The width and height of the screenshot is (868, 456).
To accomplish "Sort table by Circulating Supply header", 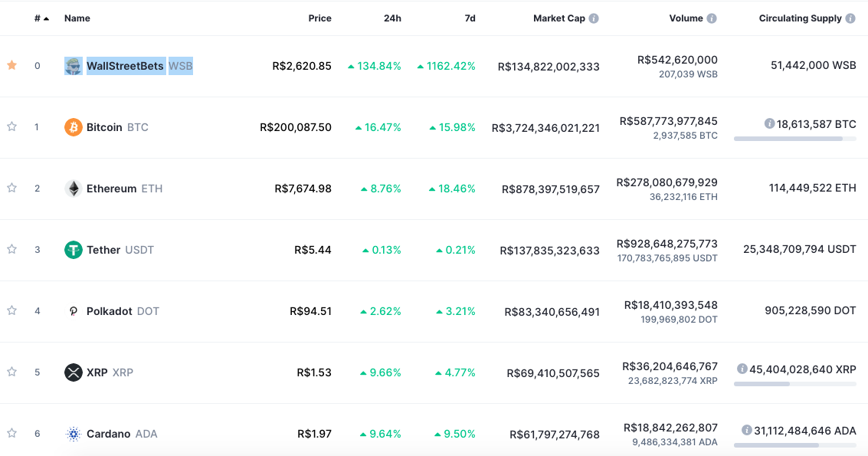I will point(800,18).
